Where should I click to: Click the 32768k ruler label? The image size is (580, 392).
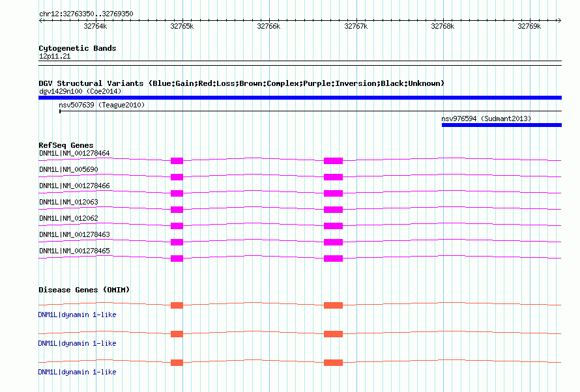pyautogui.click(x=442, y=27)
